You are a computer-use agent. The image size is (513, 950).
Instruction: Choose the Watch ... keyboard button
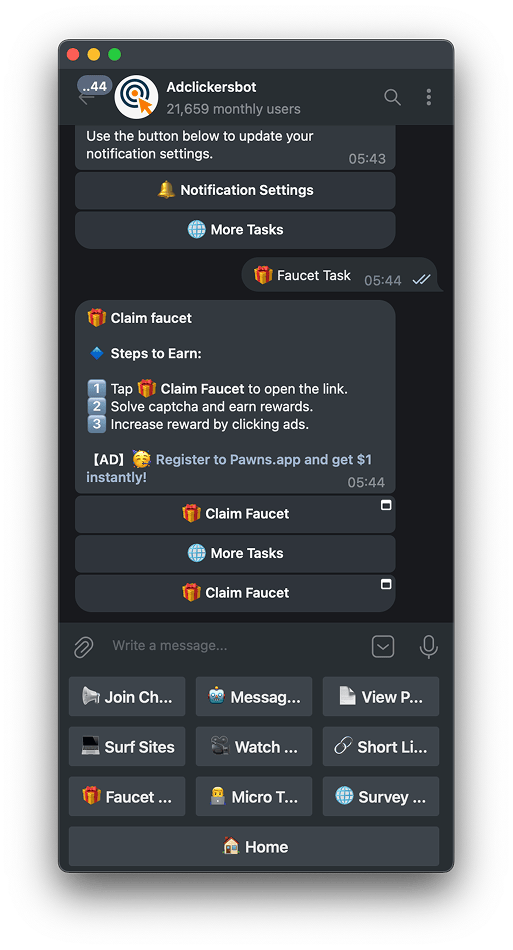tap(254, 746)
